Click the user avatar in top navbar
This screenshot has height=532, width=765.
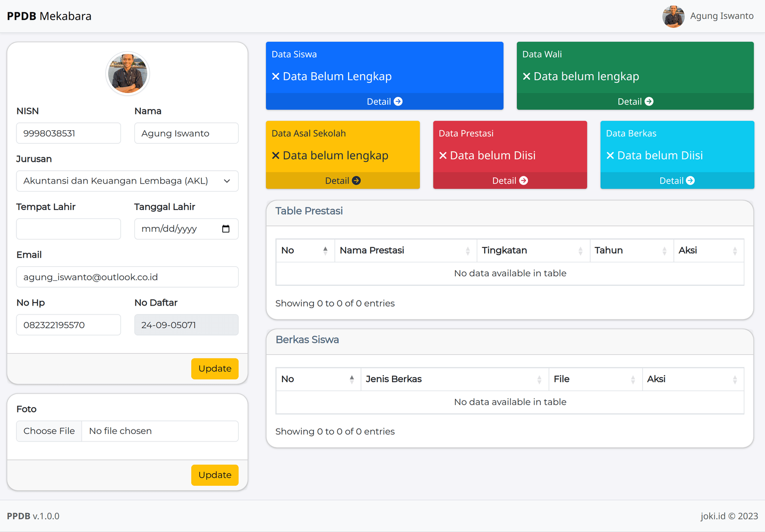coord(673,16)
